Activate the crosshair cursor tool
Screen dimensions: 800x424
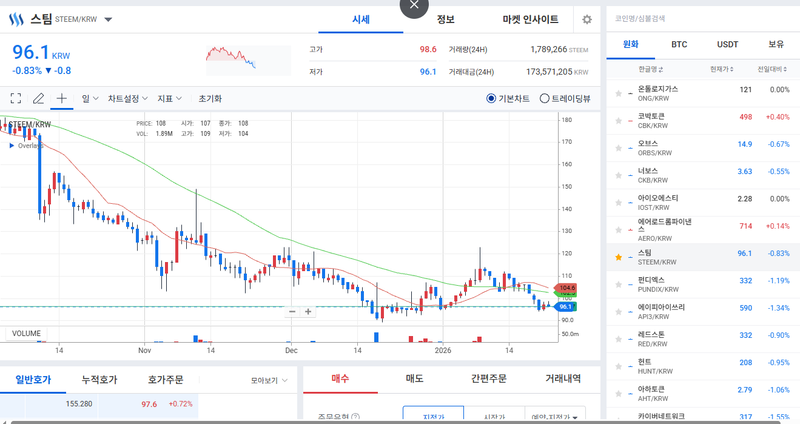click(62, 99)
